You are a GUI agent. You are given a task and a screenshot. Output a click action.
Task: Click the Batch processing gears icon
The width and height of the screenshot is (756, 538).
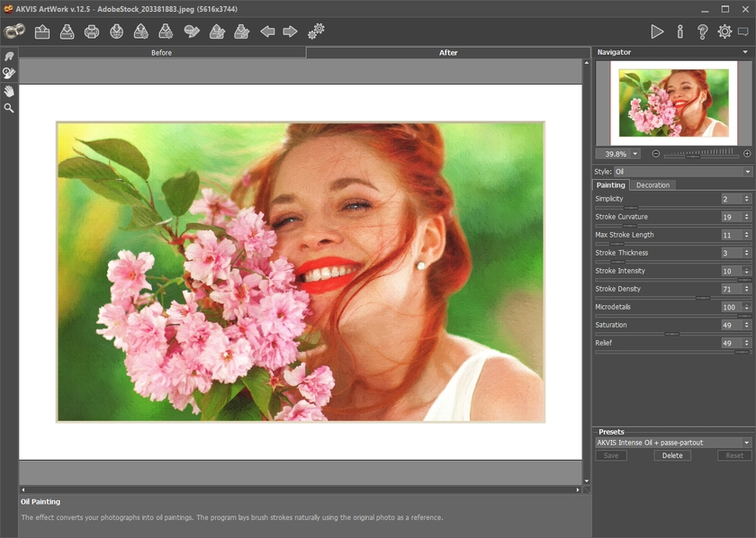(316, 31)
